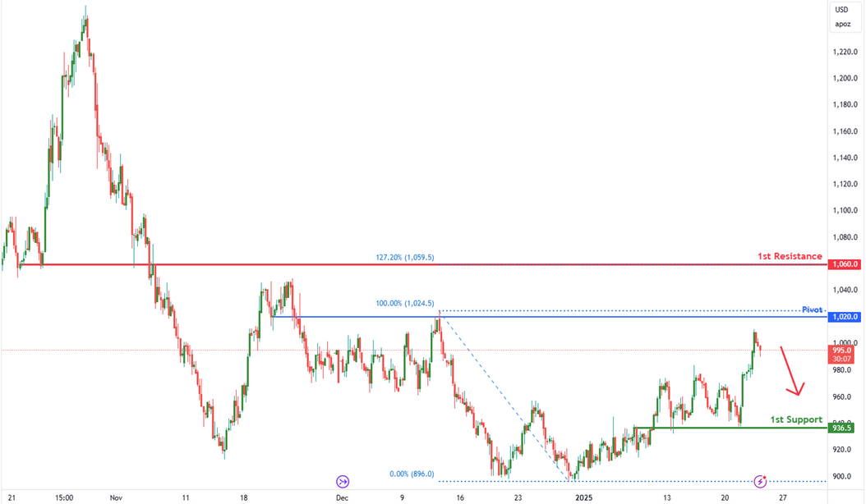
Task: Open the apoz unit selector
Action: click(x=843, y=25)
